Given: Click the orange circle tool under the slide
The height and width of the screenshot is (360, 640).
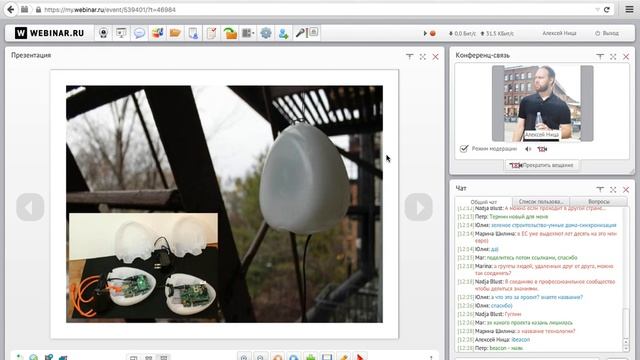Looking at the screenshot, I should point(277,358).
